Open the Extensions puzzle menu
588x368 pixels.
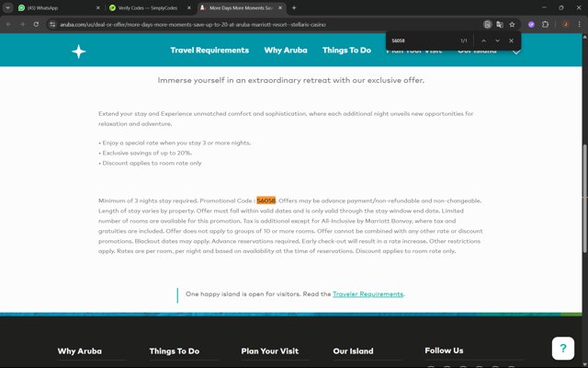click(545, 25)
